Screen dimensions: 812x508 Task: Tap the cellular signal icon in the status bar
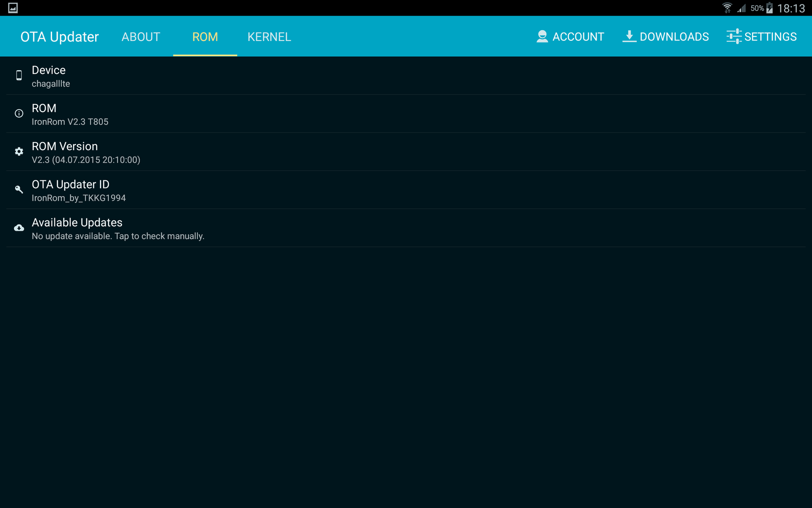[x=741, y=8]
